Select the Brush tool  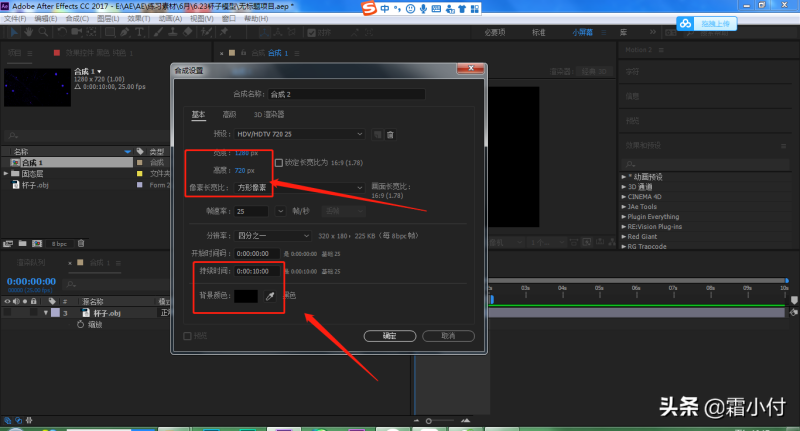coord(158,32)
